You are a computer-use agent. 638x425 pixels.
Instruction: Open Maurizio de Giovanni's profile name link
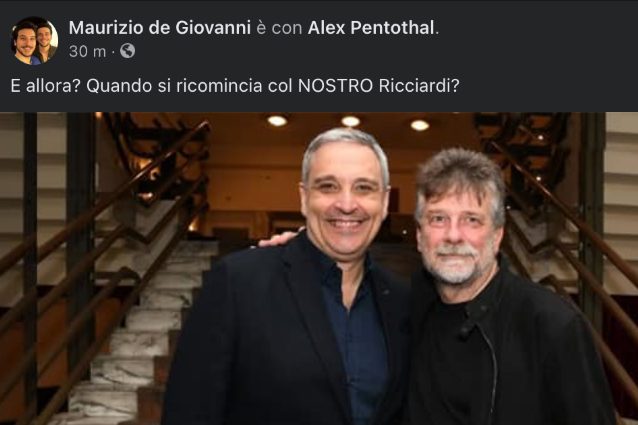click(x=160, y=28)
